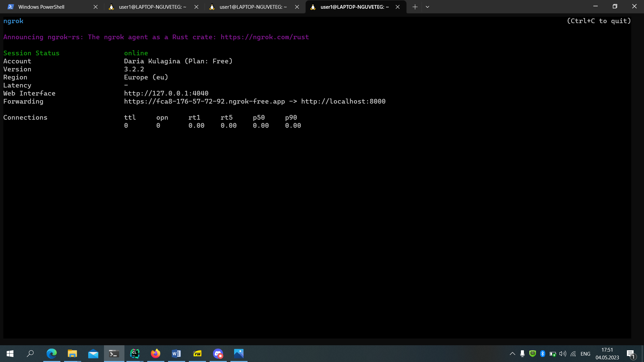
Task: Expand hidden system tray icons chevron
Action: (x=512, y=354)
